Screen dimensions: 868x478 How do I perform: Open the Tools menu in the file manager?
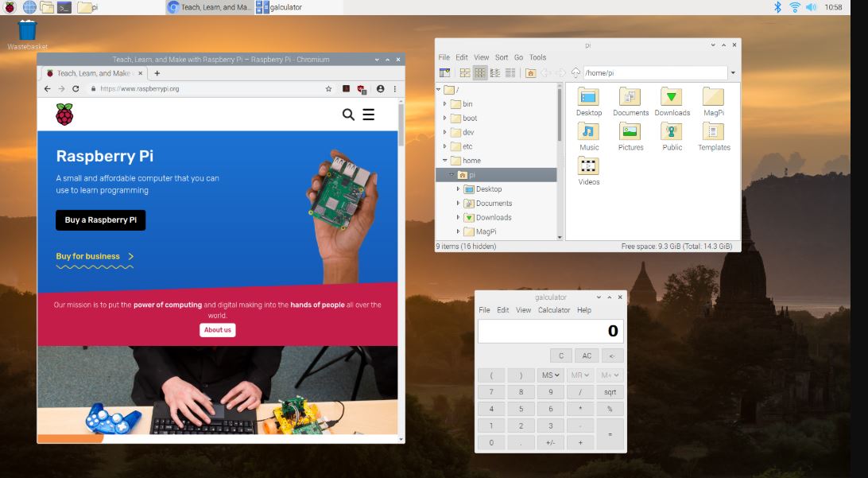point(537,56)
